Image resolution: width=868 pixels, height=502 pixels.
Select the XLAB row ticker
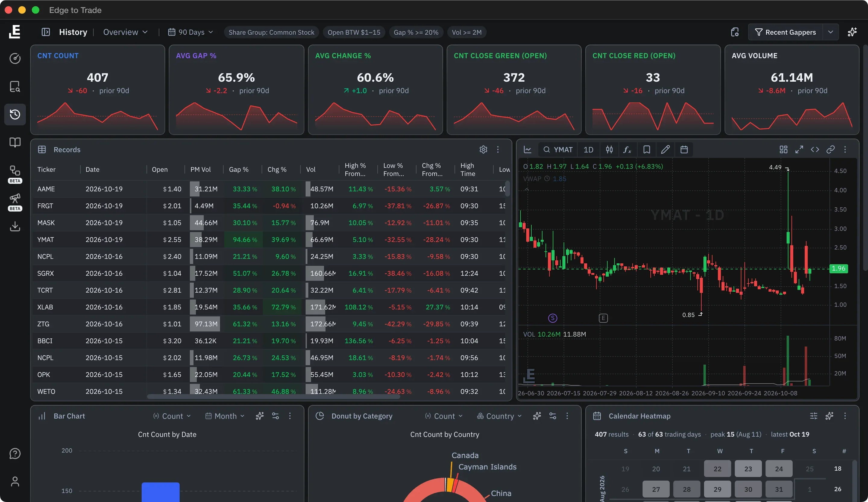point(45,307)
